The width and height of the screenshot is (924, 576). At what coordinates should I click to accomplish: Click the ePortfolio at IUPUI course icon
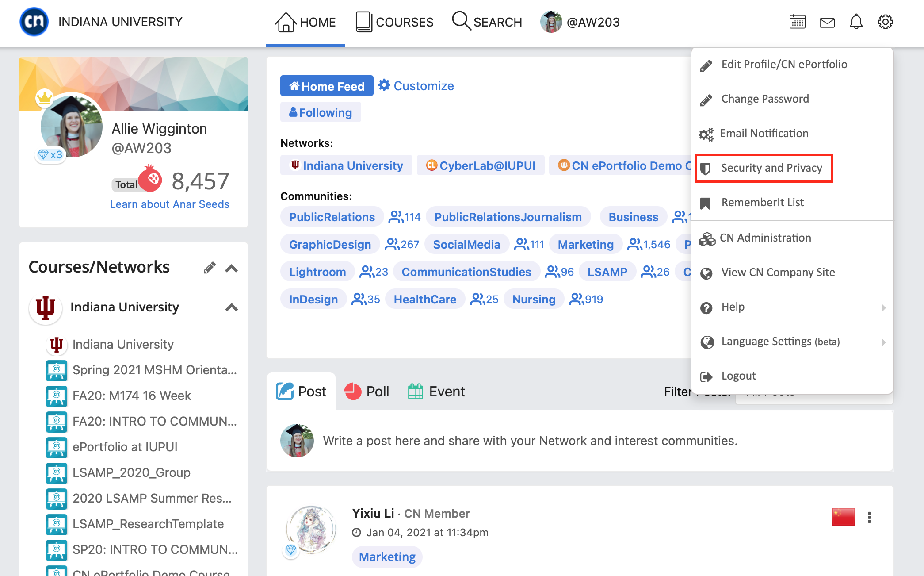pos(57,447)
